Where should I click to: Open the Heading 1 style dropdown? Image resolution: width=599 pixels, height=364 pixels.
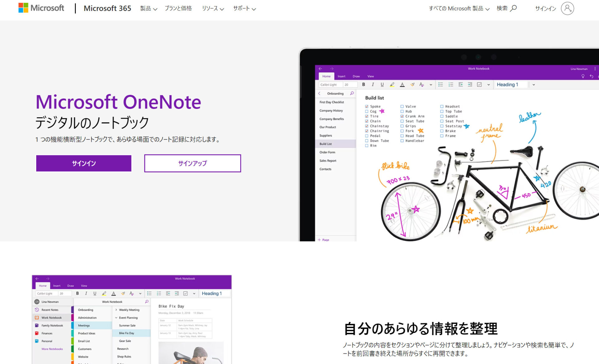[x=533, y=85]
